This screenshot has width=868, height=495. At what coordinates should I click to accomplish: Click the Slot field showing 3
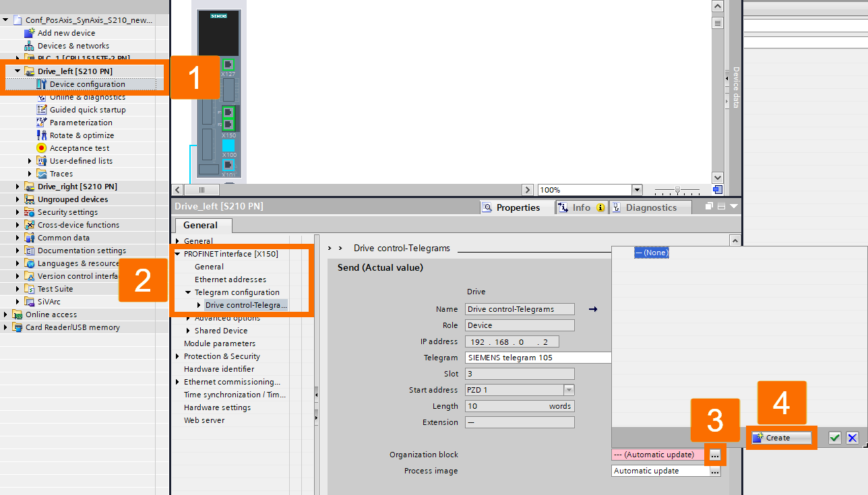coord(520,374)
